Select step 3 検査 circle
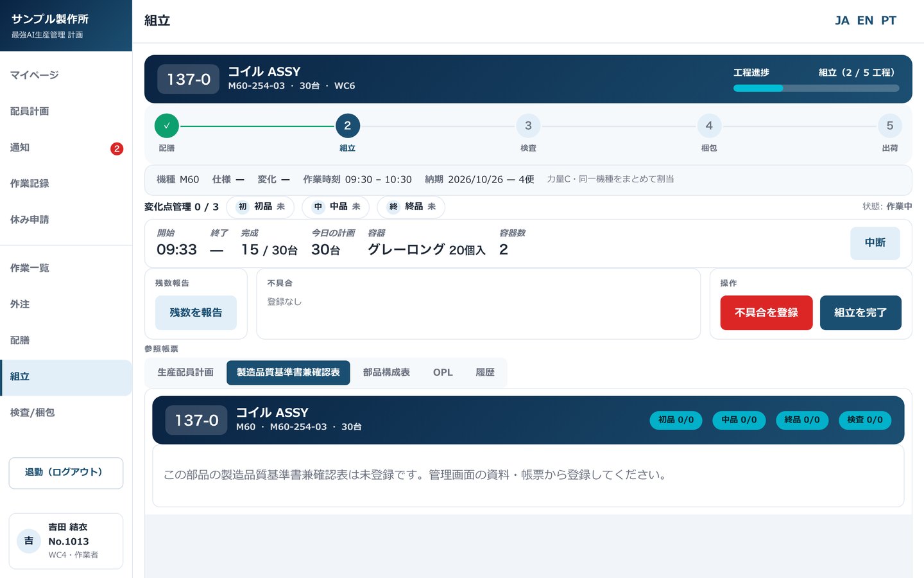Image resolution: width=924 pixels, height=578 pixels. [x=528, y=126]
